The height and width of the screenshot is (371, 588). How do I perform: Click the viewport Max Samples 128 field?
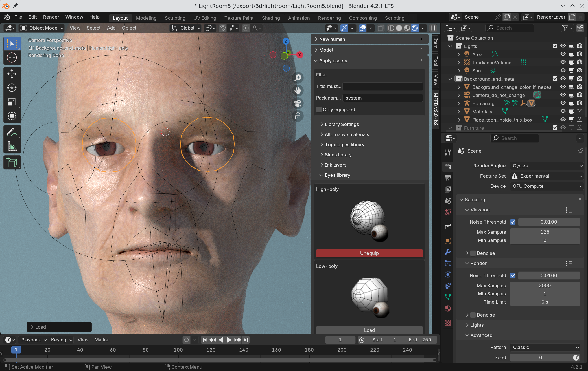click(x=545, y=232)
